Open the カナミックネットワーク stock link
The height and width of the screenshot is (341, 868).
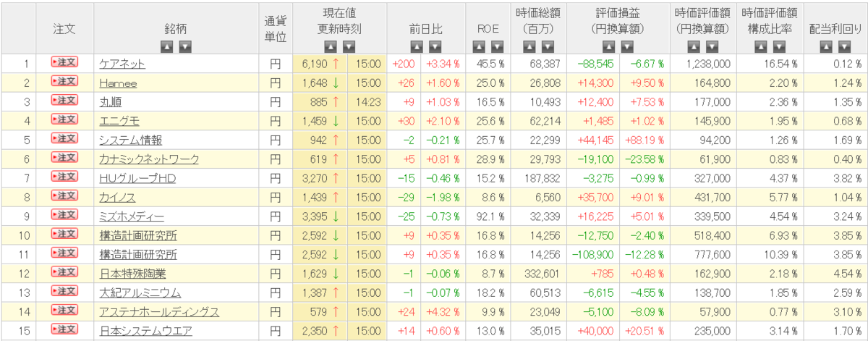[149, 159]
